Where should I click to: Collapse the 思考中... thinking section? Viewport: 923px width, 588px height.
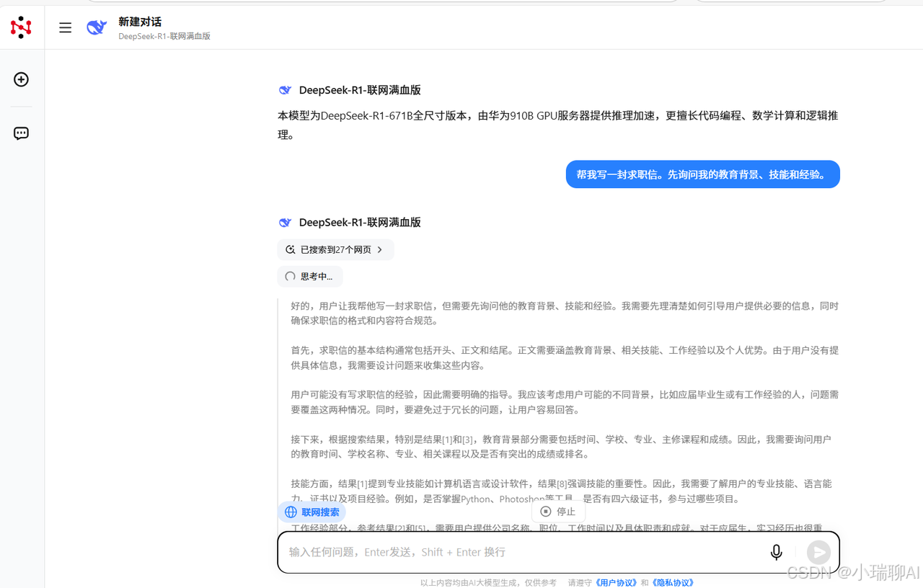pyautogui.click(x=310, y=276)
